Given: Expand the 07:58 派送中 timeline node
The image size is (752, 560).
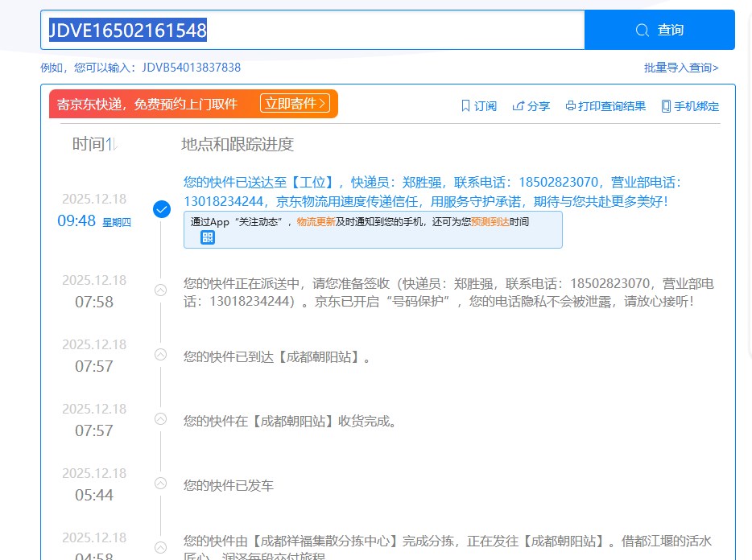Looking at the screenshot, I should 160,290.
